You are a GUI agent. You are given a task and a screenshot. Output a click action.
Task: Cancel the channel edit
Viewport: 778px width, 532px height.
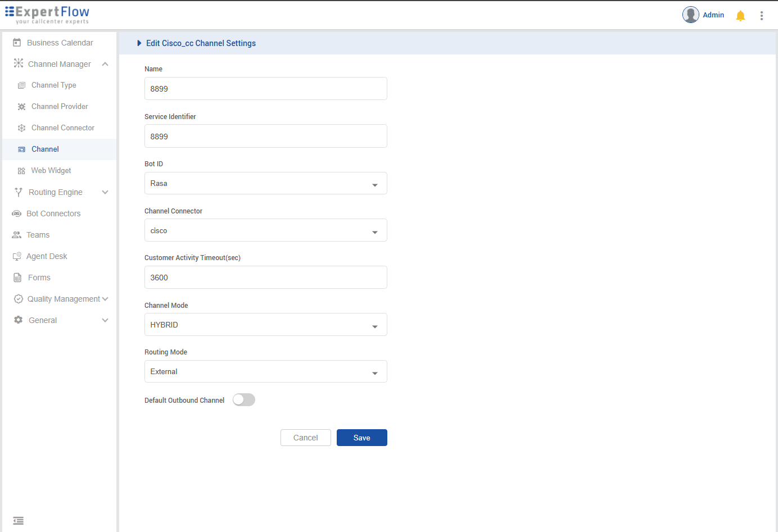coord(305,438)
